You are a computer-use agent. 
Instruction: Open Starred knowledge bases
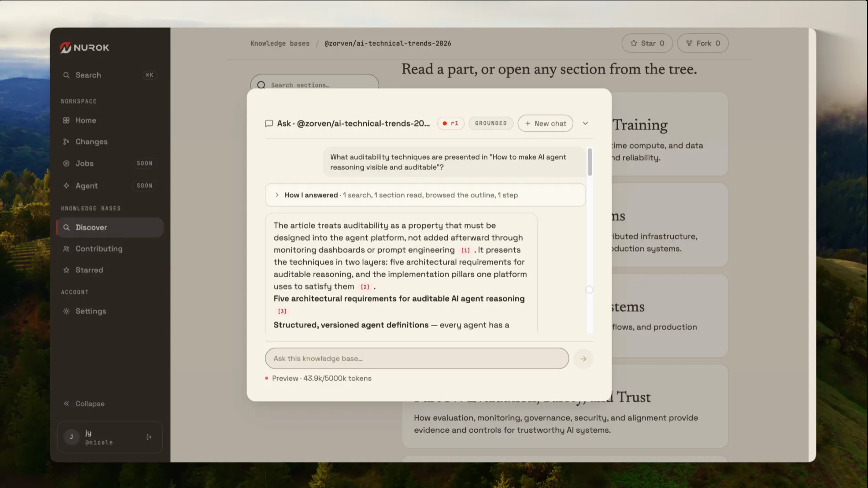[109, 270]
